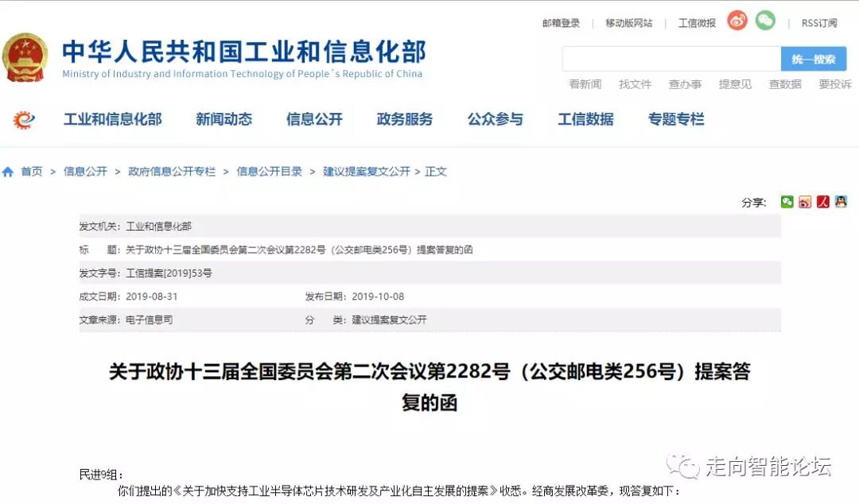Open the round Weibo icon in header
The width and height of the screenshot is (859, 504).
737,21
